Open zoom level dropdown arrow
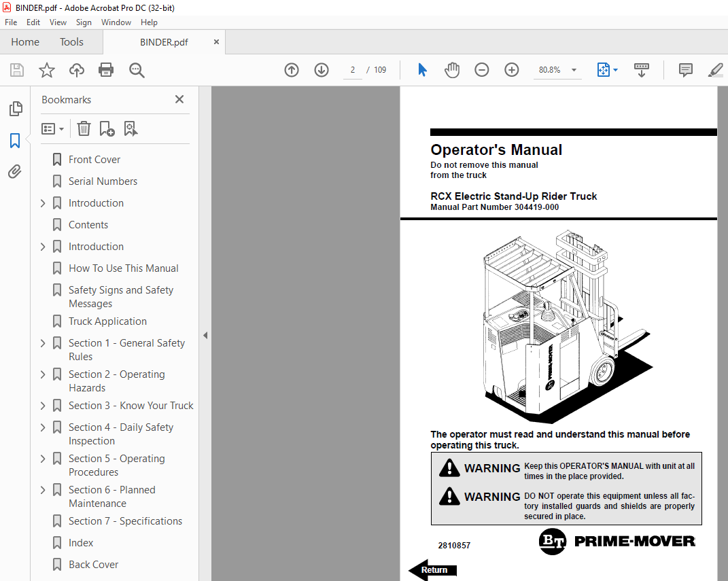This screenshot has width=728, height=581. [574, 70]
